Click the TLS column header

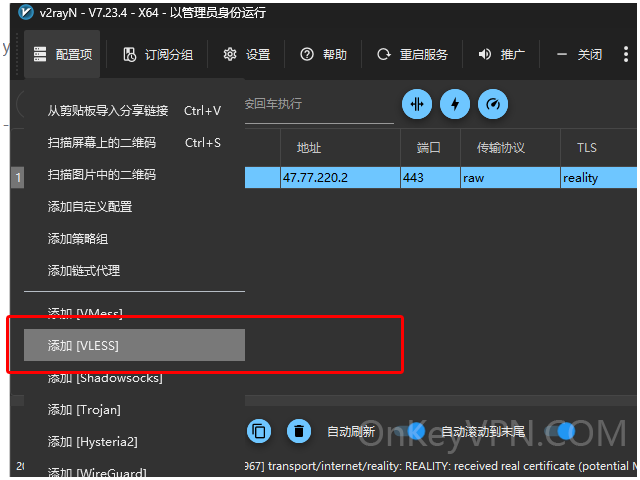tap(598, 148)
